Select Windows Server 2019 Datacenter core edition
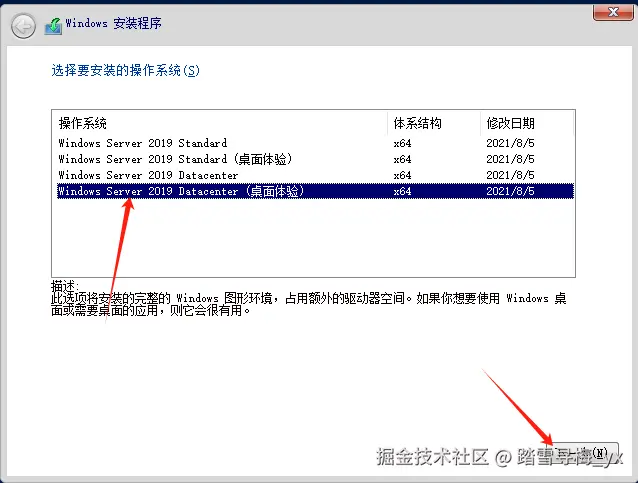The width and height of the screenshot is (638, 483). pyautogui.click(x=315, y=175)
